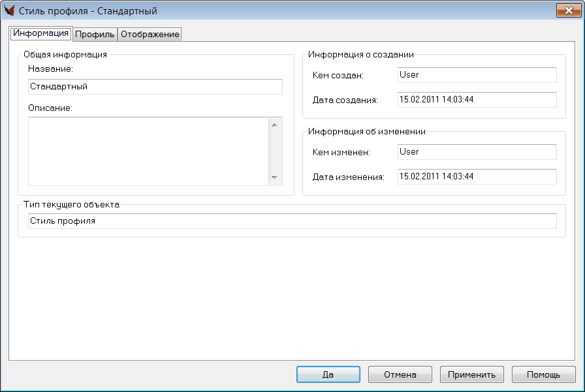Click the Кем изменен field
The image size is (585, 392).
coord(477,152)
